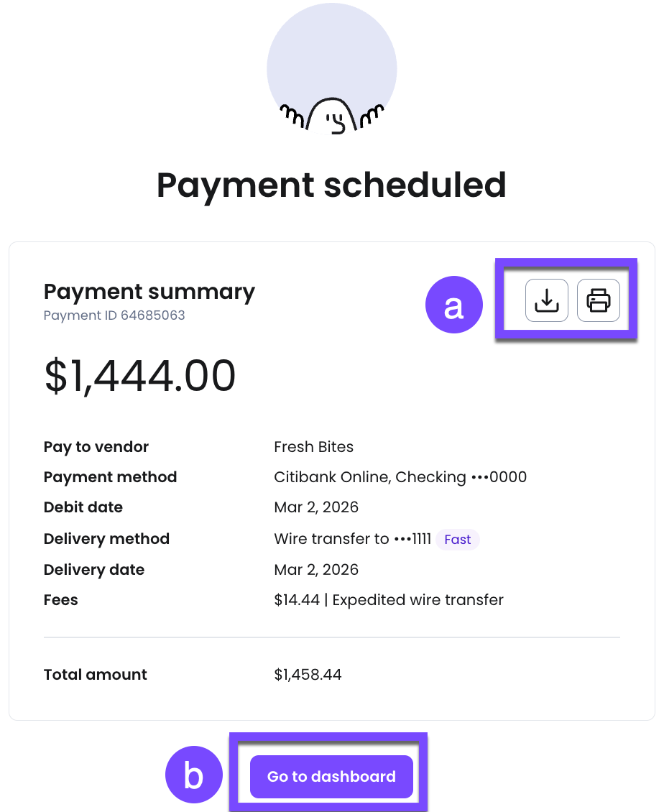Print the payment summary

pos(598,300)
